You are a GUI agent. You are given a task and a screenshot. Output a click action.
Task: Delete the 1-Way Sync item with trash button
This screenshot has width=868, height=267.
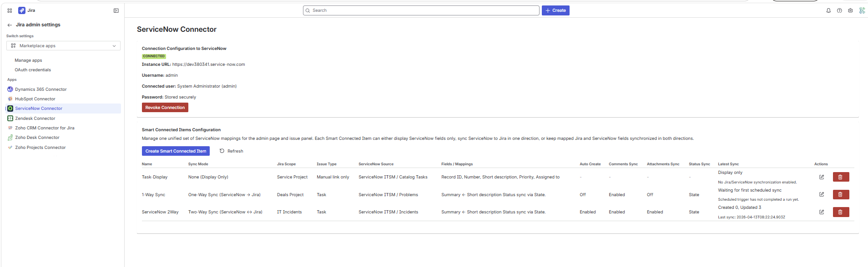pyautogui.click(x=841, y=195)
